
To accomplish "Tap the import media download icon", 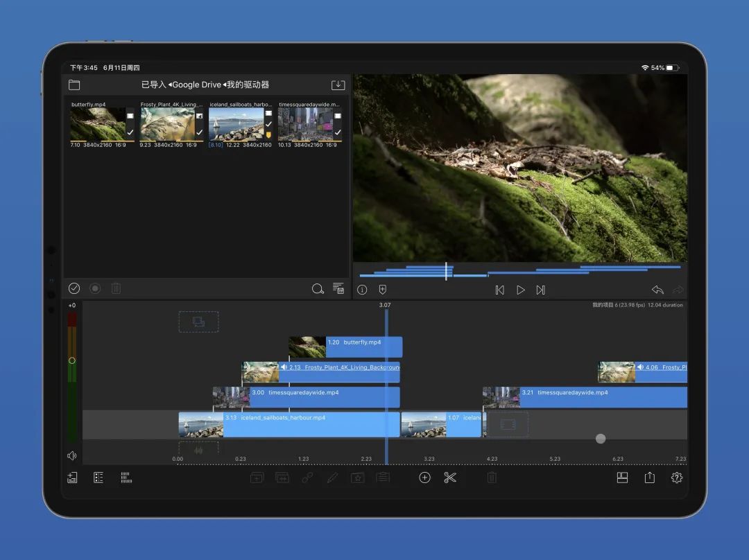I will coord(338,85).
